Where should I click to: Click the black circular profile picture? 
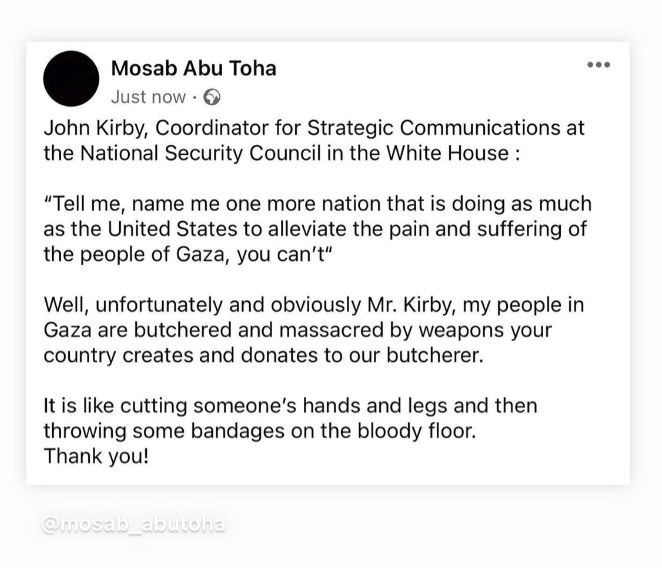72,80
